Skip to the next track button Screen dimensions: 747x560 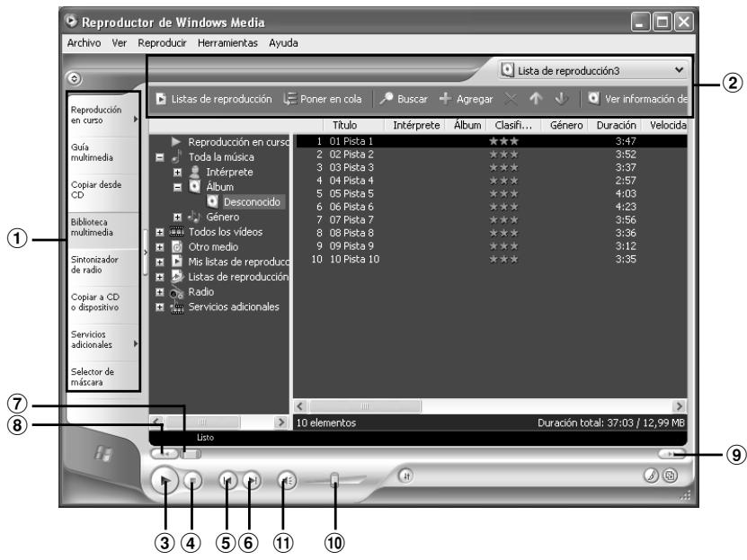click(x=252, y=481)
